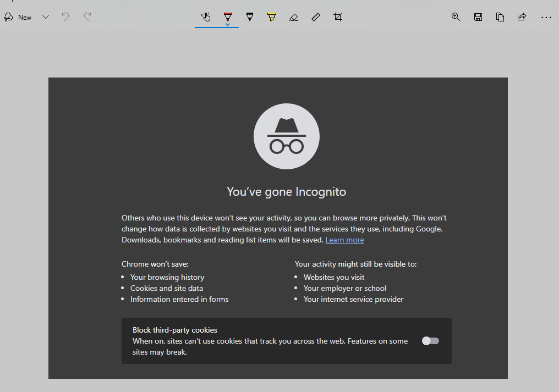559x392 pixels.
Task: Activate the image crop tool
Action: pyautogui.click(x=338, y=16)
